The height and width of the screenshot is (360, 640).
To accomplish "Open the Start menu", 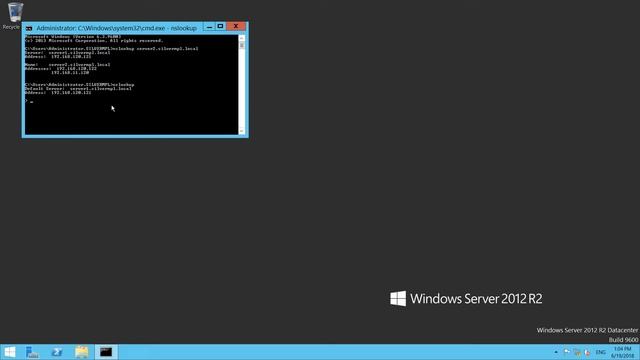I will [9, 352].
